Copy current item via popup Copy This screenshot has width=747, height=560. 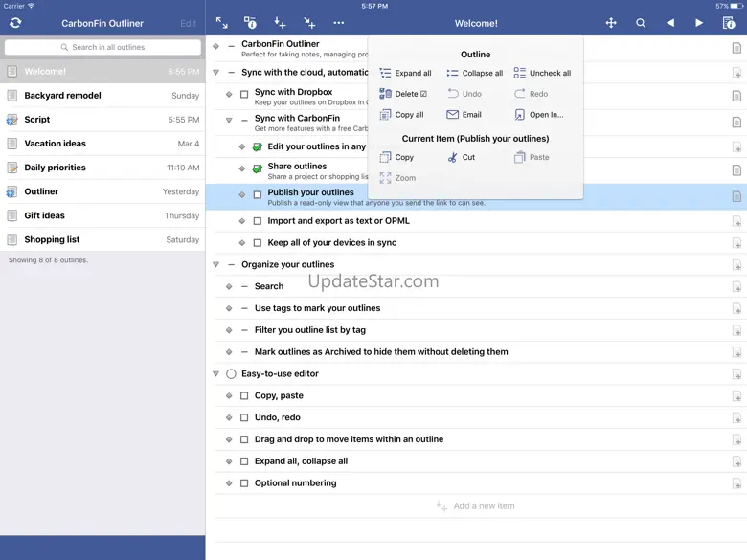click(396, 157)
